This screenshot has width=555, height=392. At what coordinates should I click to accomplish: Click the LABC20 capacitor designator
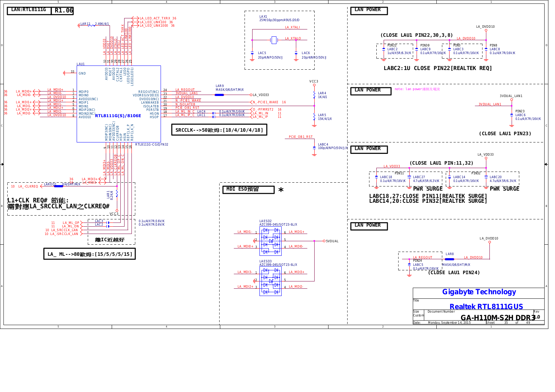pos(496,177)
